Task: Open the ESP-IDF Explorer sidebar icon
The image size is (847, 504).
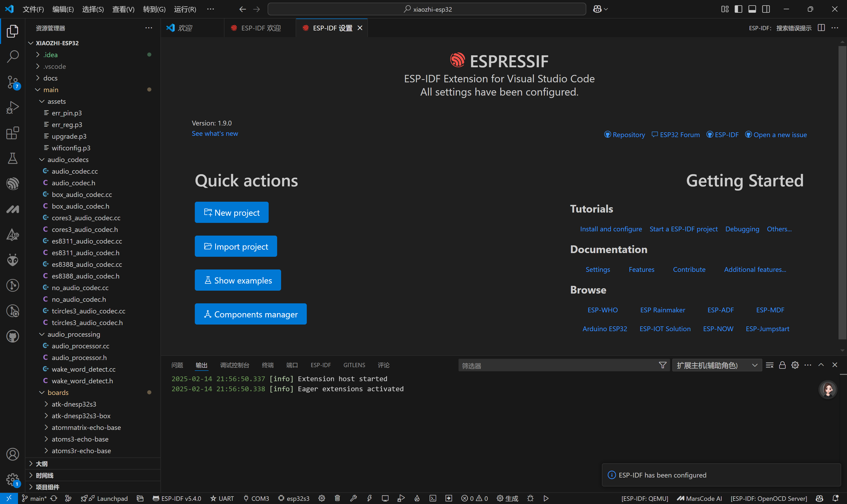Action: click(x=12, y=184)
